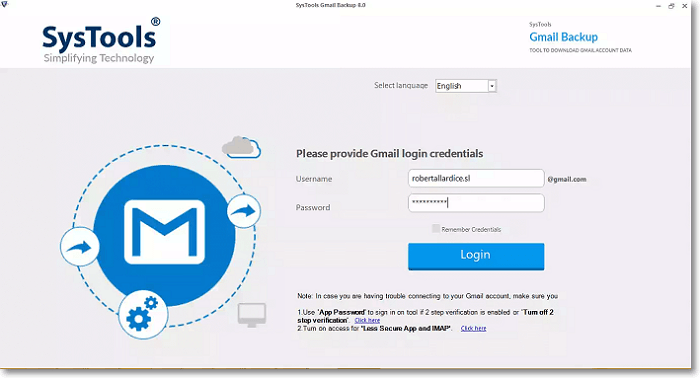Click the arrow icon left of envelope
Viewport: 700px width, 378px height.
79,247
